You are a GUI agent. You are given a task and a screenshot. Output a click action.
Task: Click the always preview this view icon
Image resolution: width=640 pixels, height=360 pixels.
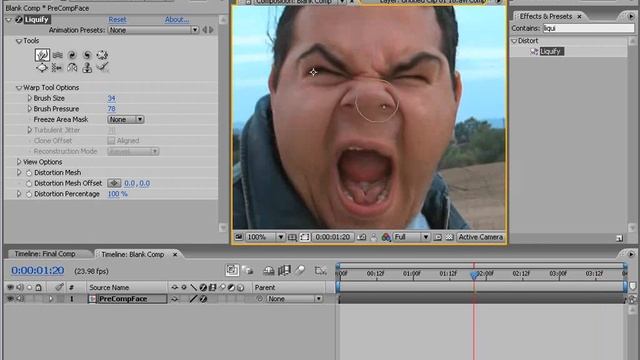pyautogui.click(x=239, y=237)
